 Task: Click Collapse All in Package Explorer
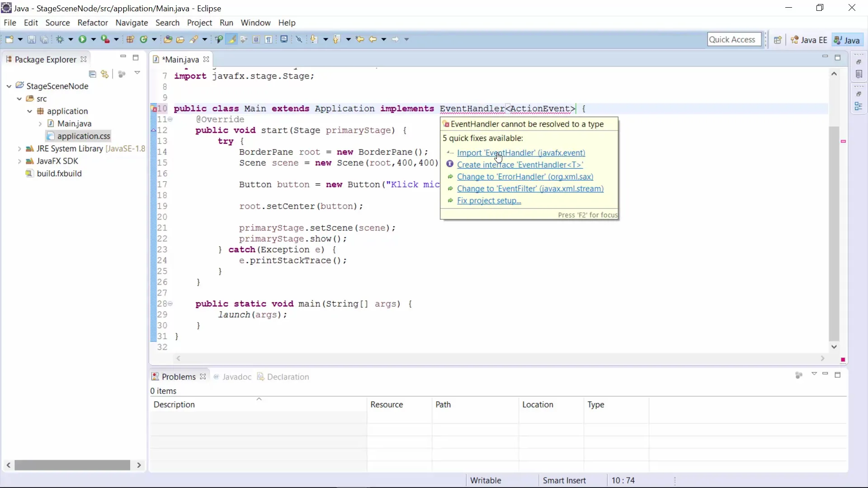[92, 74]
